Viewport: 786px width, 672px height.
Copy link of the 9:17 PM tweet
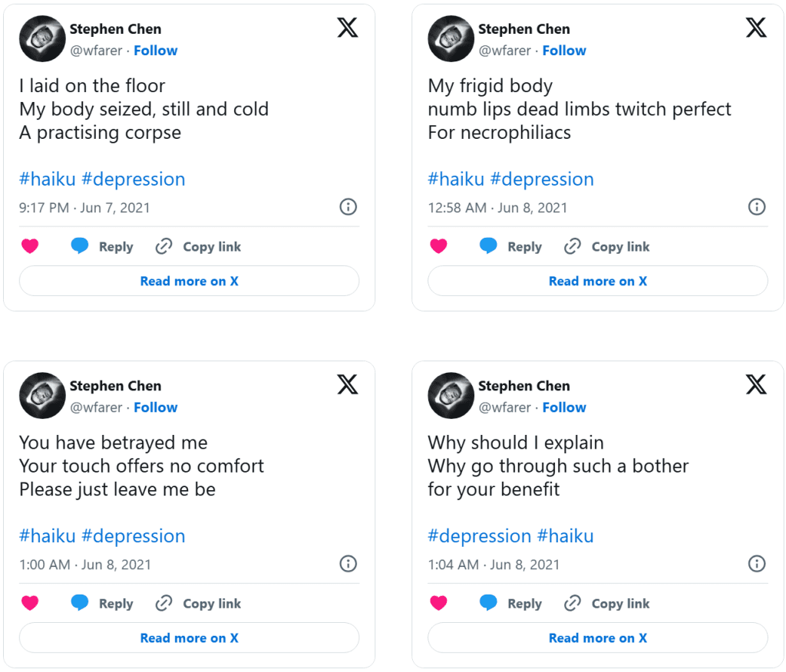point(198,246)
